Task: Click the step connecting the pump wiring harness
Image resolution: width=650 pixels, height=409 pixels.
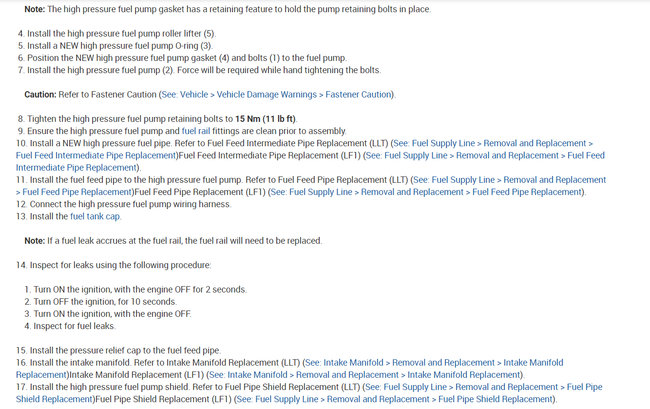Action: click(130, 204)
